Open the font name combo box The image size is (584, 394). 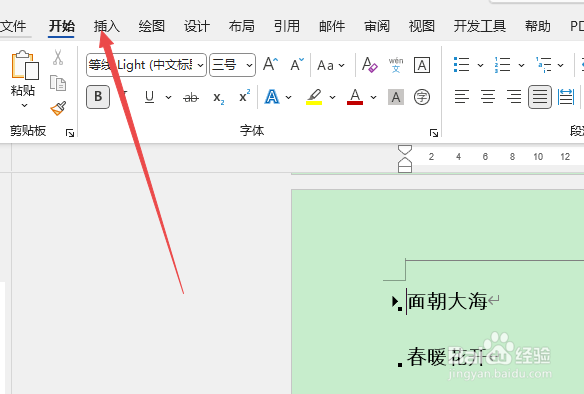point(146,65)
